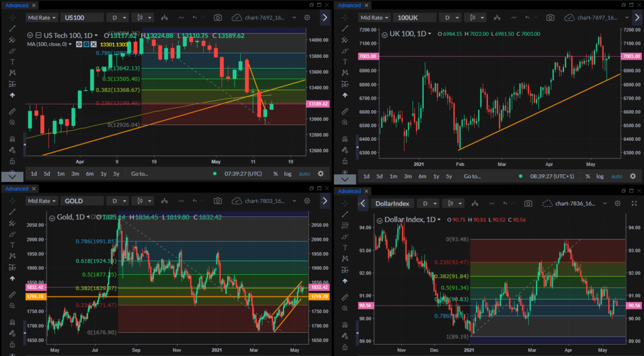644x356 pixels.
Task: Choose the brush tool in US100 panel
Action: coord(13,51)
